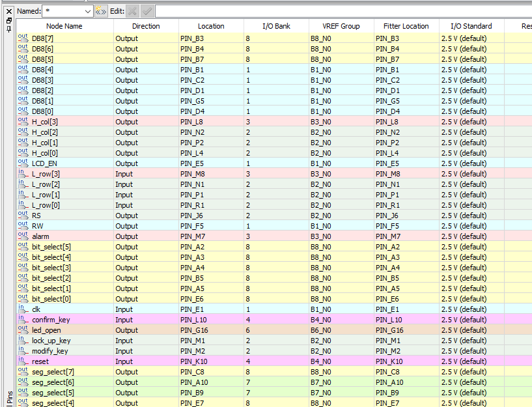
Task: Click output pin icon of LCD_EN
Action: tap(23, 163)
